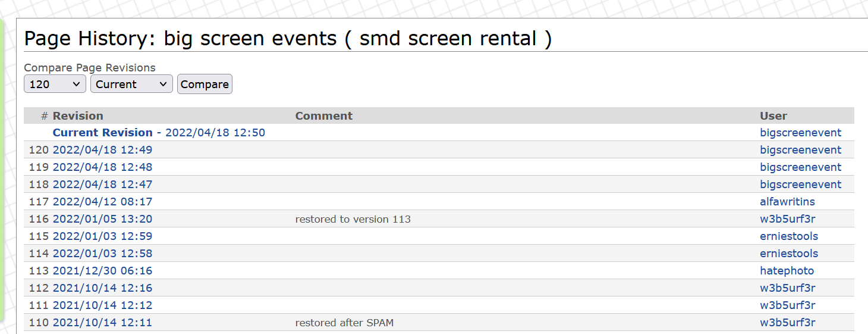Open revision 2022/01/03 12:58

102,254
